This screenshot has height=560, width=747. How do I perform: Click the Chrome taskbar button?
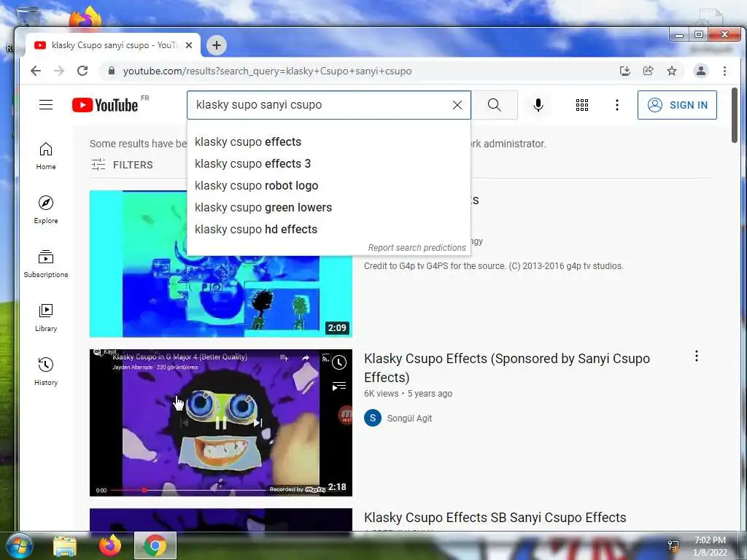coord(155,545)
